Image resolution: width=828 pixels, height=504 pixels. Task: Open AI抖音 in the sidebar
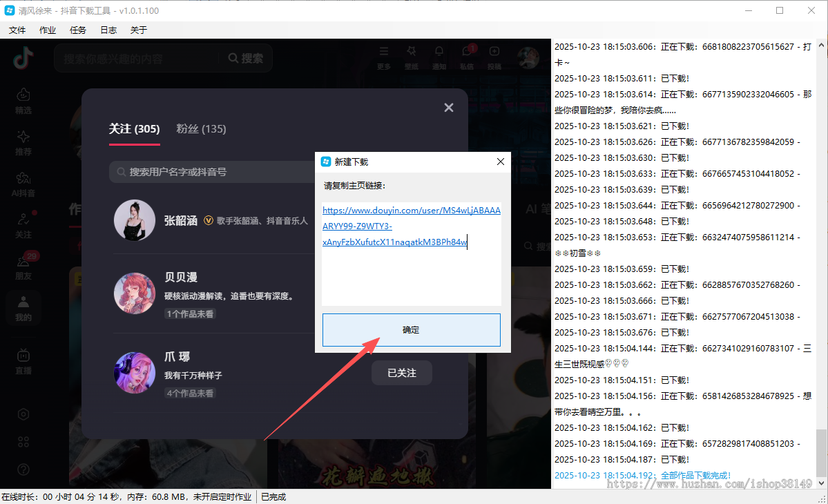23,184
